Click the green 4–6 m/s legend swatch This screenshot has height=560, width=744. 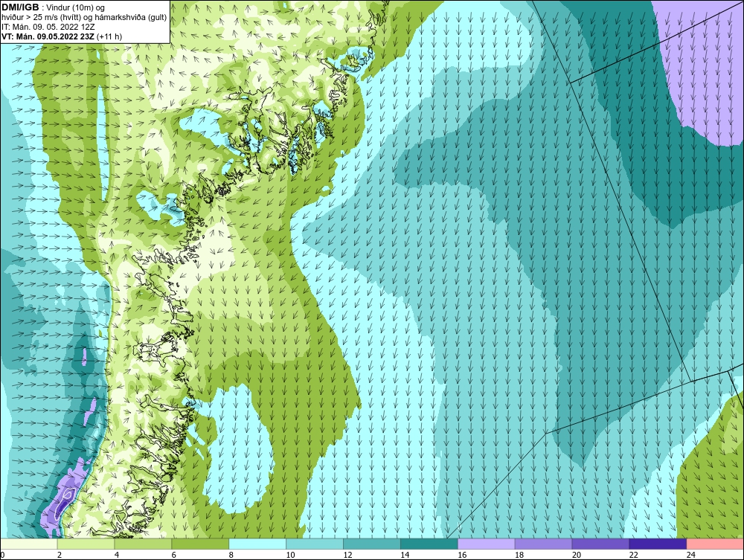pyautogui.click(x=143, y=544)
